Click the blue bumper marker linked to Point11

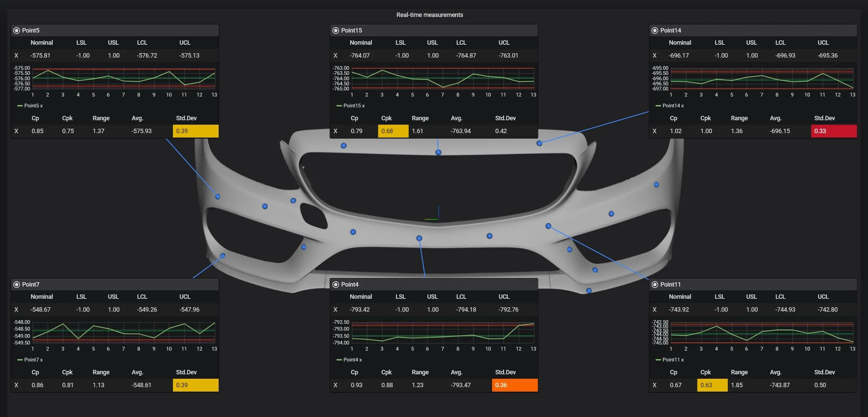[x=548, y=226]
